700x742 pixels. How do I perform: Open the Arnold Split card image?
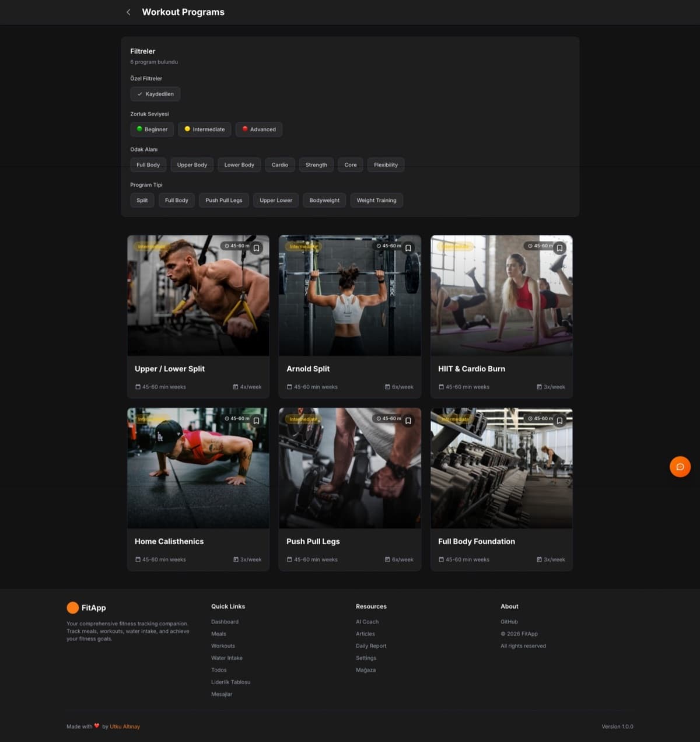350,296
